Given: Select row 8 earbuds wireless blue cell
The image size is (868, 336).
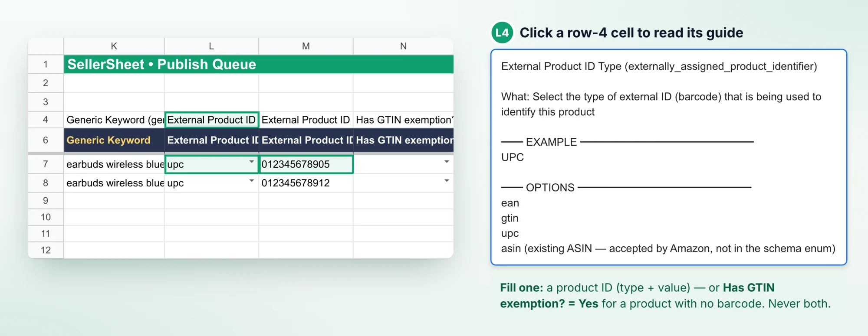Looking at the screenshot, I should (x=114, y=183).
